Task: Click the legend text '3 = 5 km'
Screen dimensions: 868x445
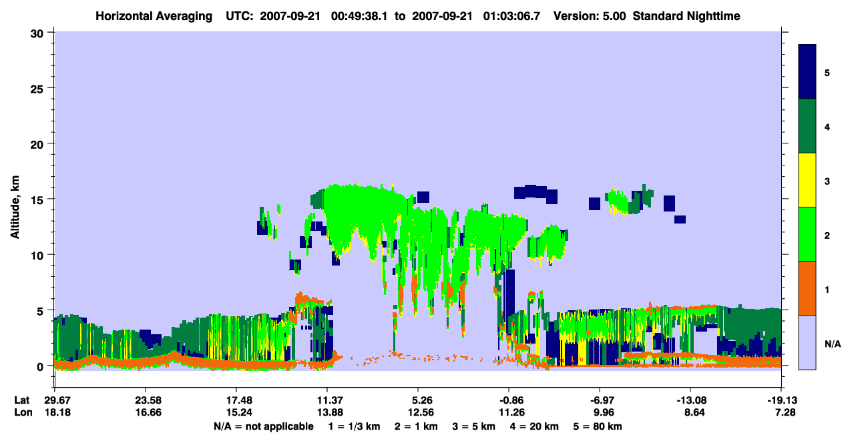Action: click(474, 426)
